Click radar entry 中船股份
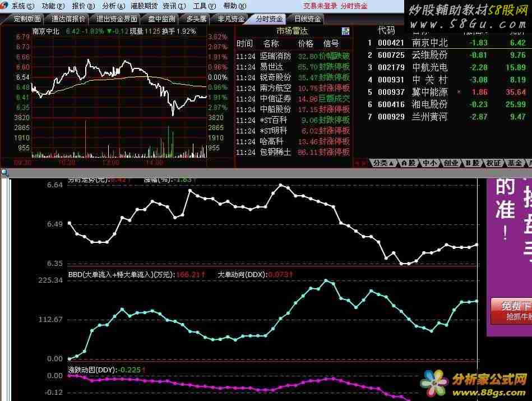532x401 pixels. (x=293, y=109)
